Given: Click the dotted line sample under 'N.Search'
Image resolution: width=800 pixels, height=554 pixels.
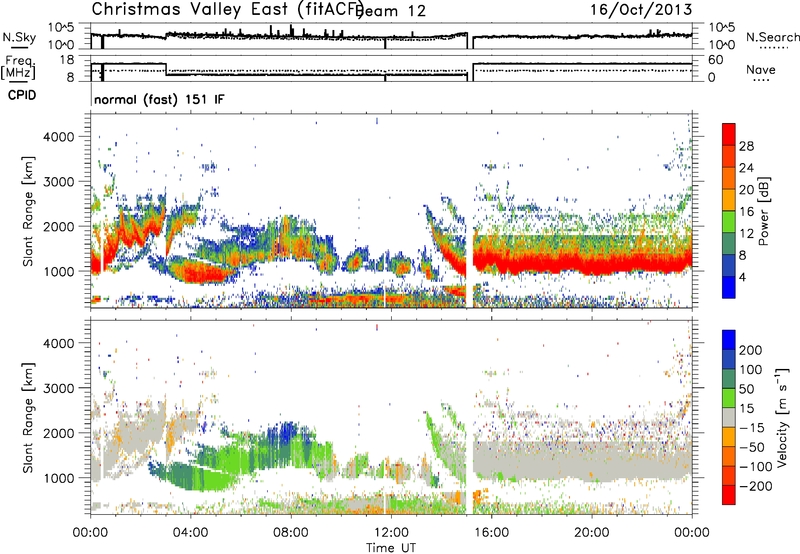Looking at the screenshot, I should [774, 48].
